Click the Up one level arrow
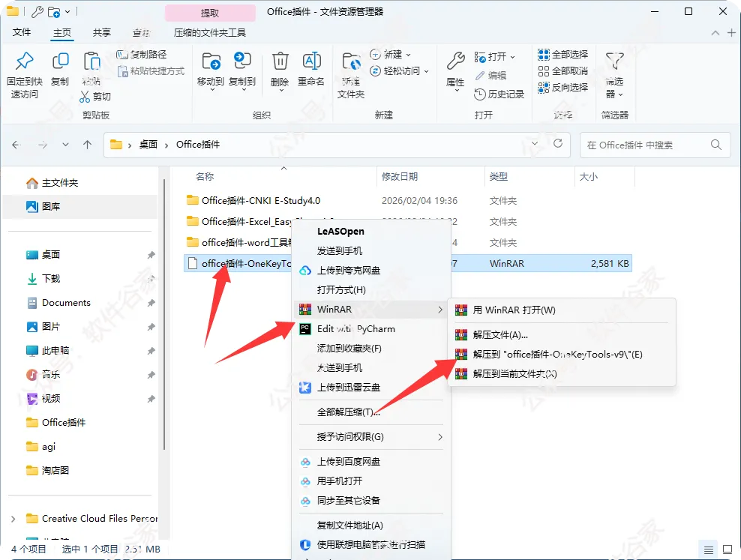741x560 pixels. [x=88, y=145]
